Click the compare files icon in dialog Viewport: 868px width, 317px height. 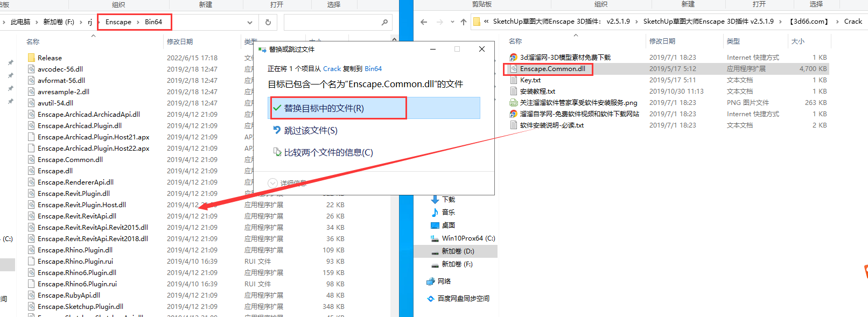(x=277, y=152)
